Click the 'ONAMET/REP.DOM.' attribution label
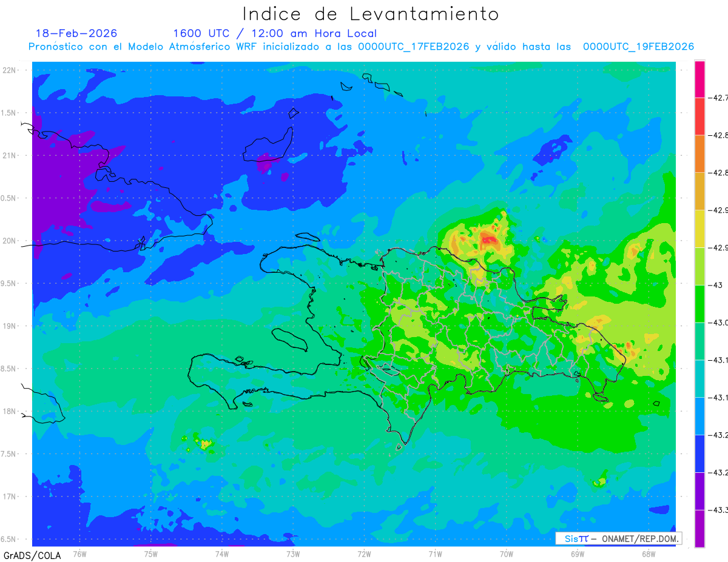This screenshot has width=728, height=562. click(639, 538)
